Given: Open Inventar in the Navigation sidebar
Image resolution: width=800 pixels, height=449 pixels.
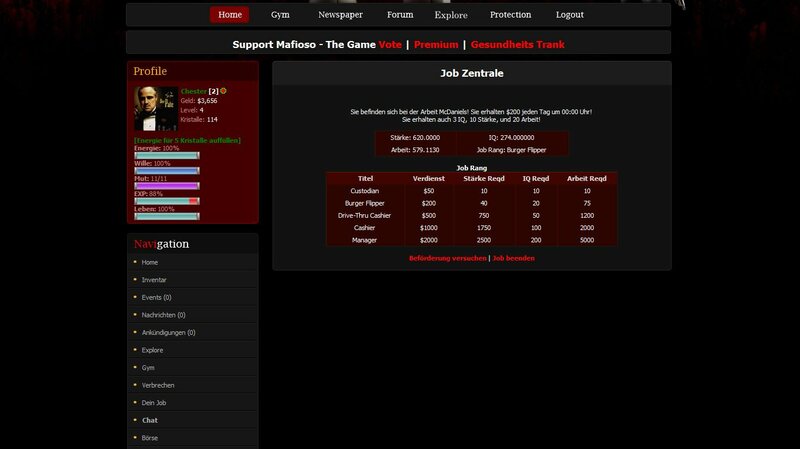Looking at the screenshot, I should click(154, 280).
